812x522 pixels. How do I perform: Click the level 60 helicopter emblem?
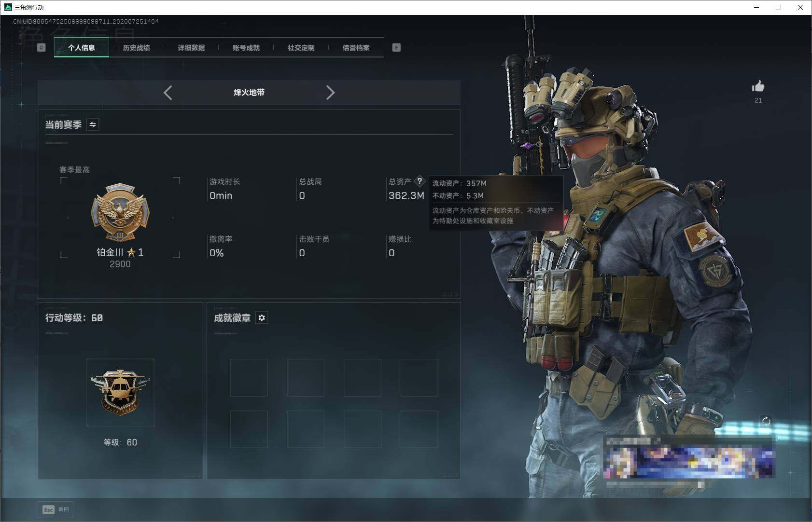pos(120,392)
